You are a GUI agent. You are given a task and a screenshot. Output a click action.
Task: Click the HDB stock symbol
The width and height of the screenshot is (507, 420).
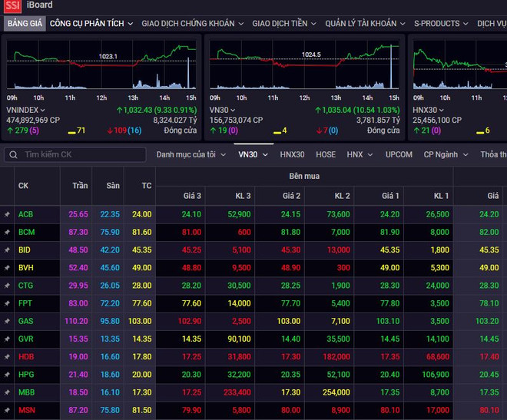coord(26,356)
